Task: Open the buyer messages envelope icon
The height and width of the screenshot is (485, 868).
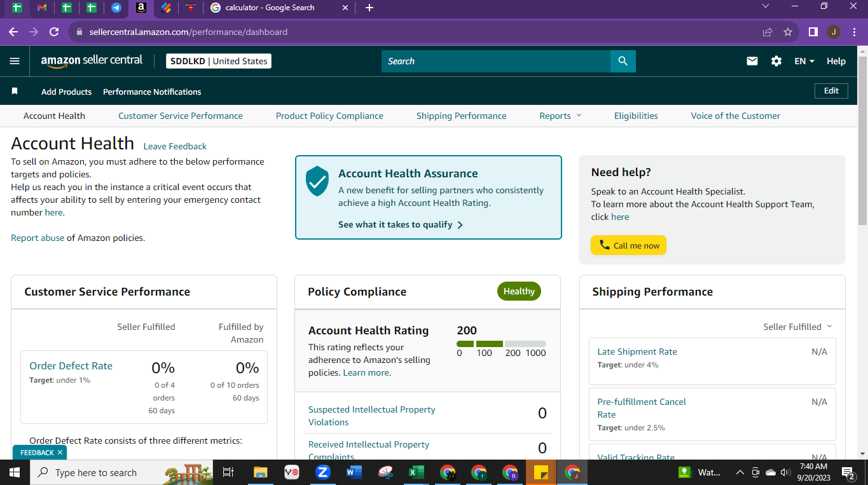Action: [752, 61]
